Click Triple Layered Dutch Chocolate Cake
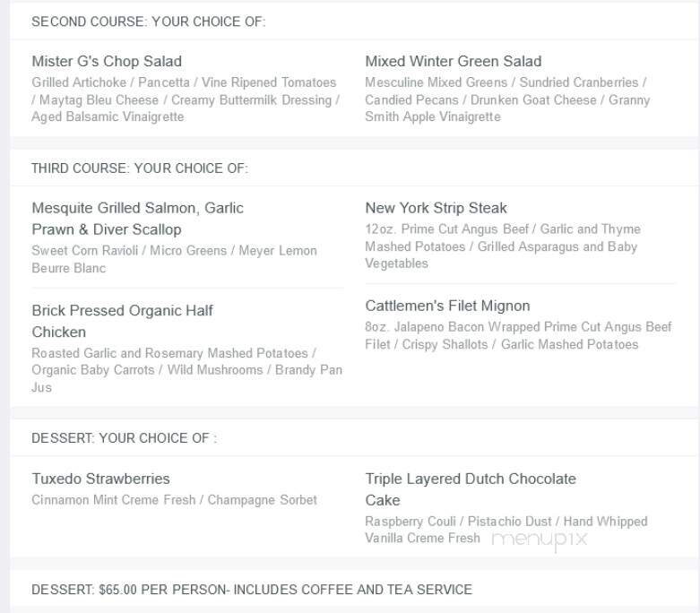700x613 pixels. (471, 489)
